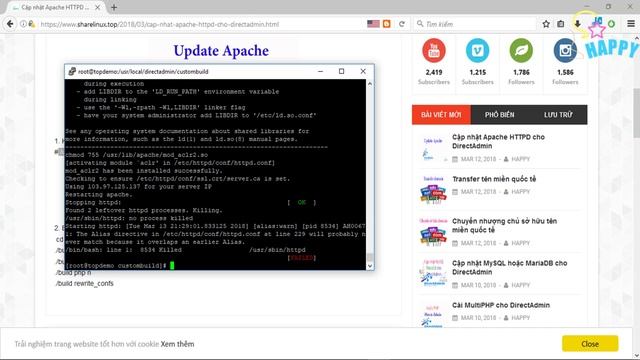The height and width of the screenshot is (360, 640).
Task: Click the Update Apache heading
Action: (221, 51)
